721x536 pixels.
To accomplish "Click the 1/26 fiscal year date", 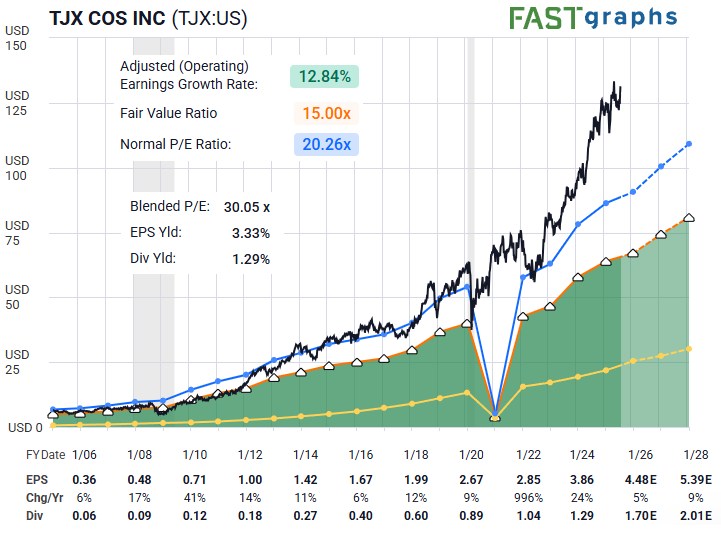I will pyautogui.click(x=640, y=455).
